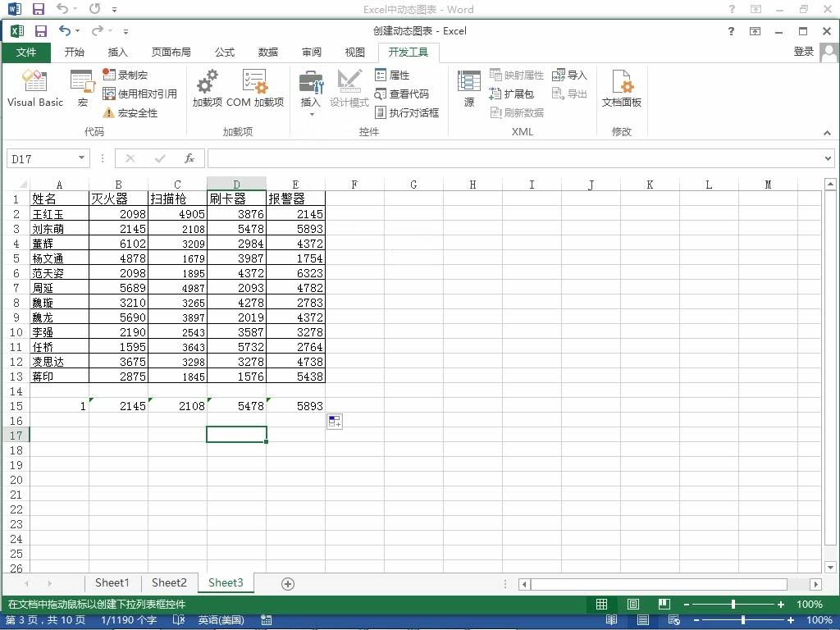
Task: Expand the formula bar
Action: tap(829, 158)
